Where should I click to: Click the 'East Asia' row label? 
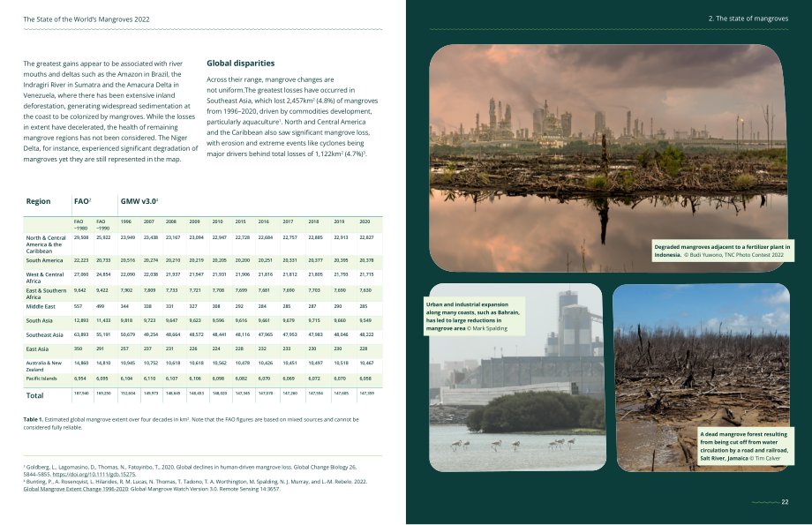[37, 349]
